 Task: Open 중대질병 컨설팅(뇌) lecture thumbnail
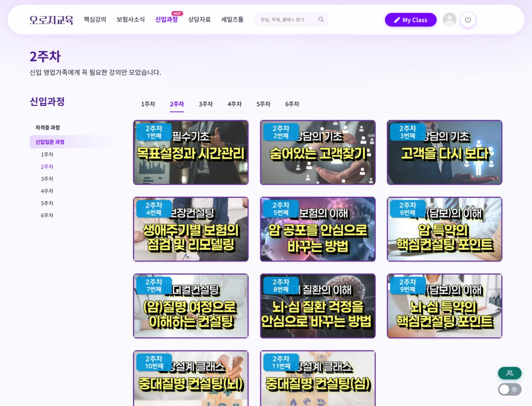point(191,378)
